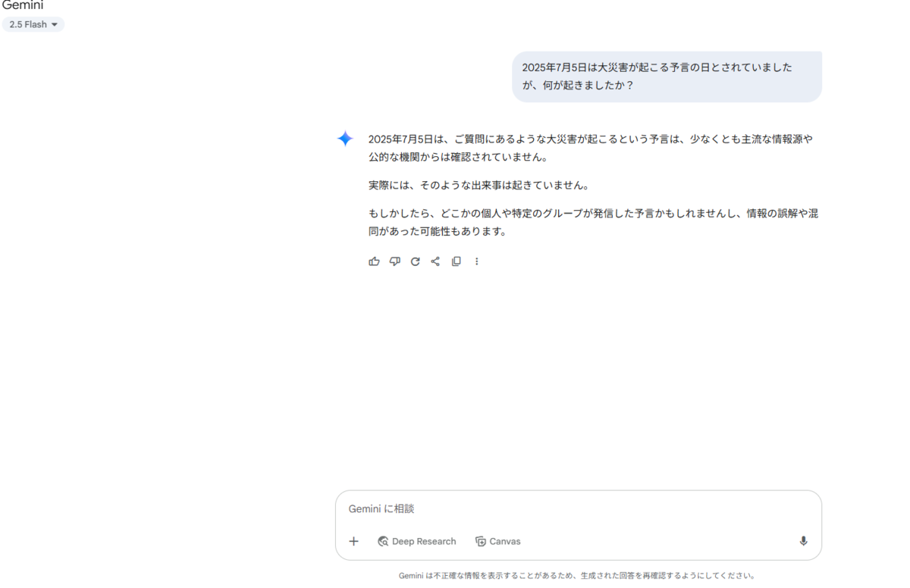Click the paragraph starting 'もしかしたら、どこかの個人'
This screenshot has width=910, height=588.
tap(593, 223)
